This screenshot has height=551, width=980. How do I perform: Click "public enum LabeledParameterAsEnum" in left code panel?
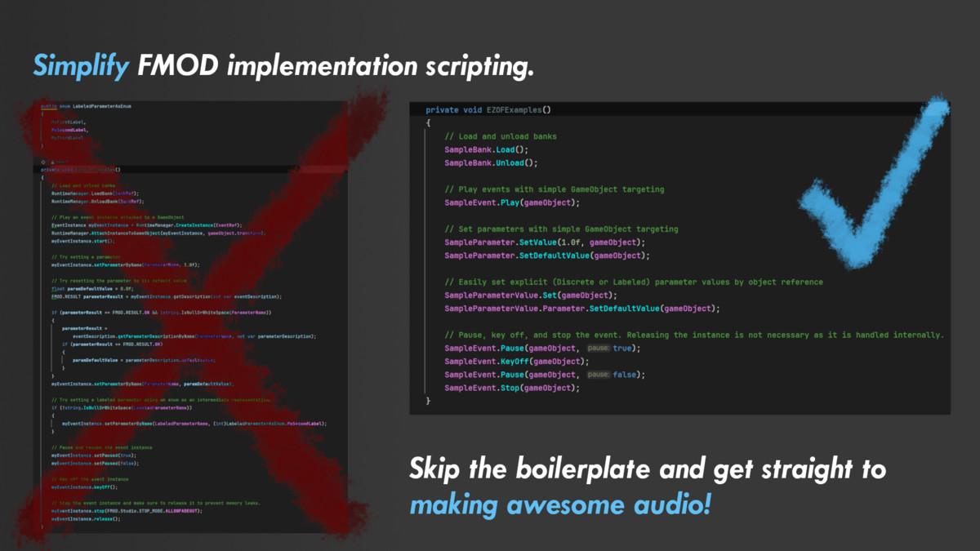[86, 106]
